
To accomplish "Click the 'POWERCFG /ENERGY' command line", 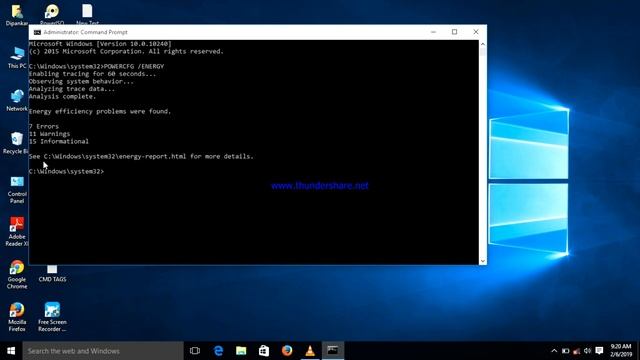I will (96, 66).
